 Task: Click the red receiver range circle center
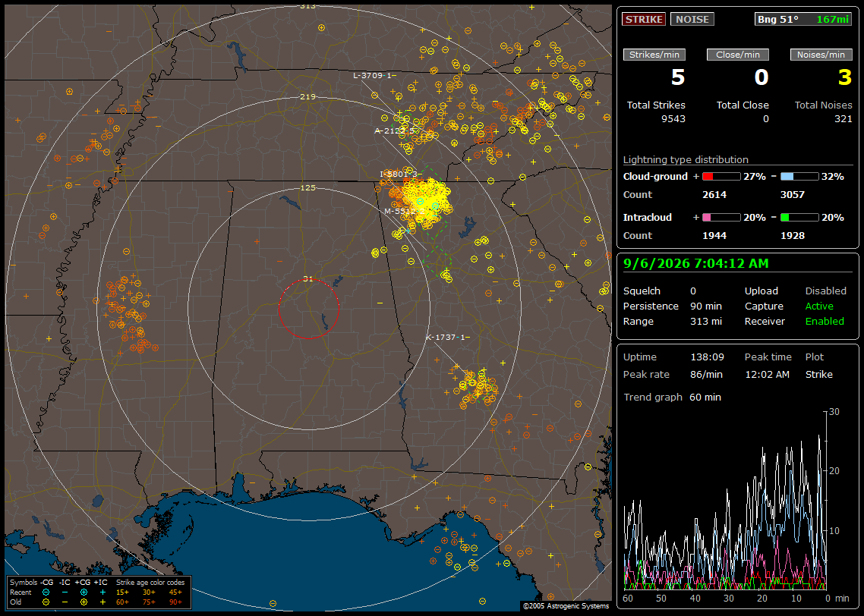308,309
